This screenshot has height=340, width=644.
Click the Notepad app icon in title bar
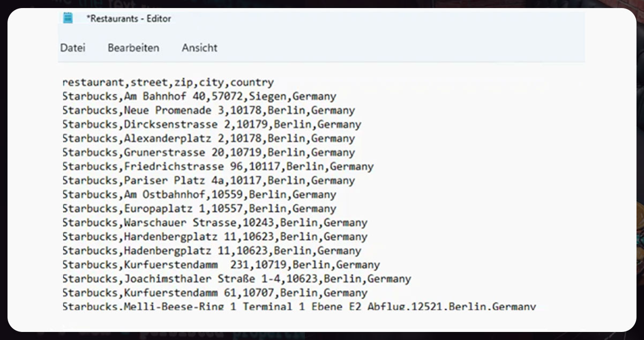point(68,18)
